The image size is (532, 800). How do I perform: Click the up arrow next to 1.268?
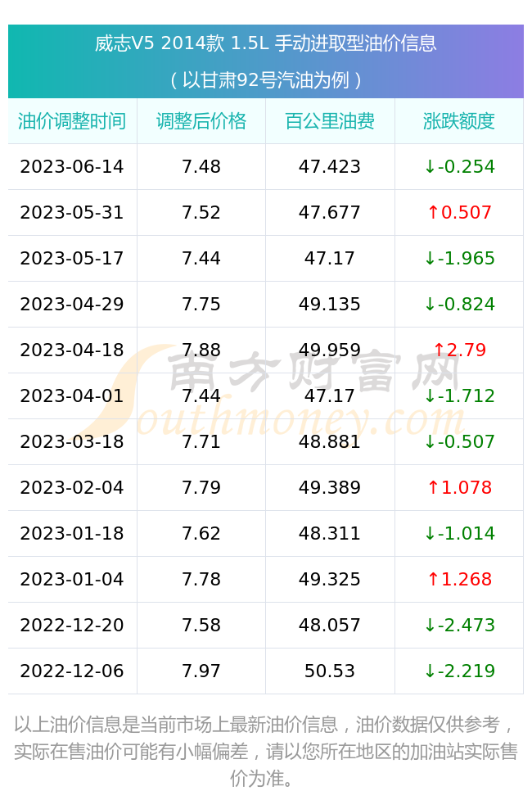coord(433,580)
